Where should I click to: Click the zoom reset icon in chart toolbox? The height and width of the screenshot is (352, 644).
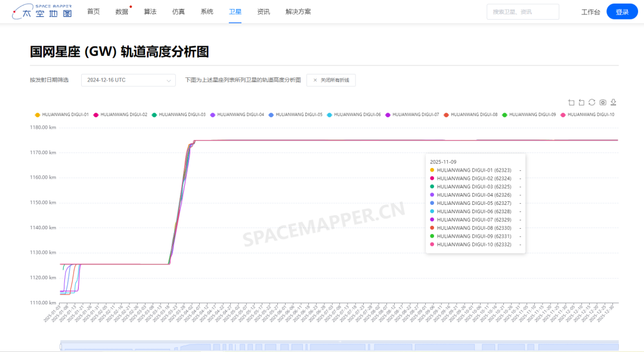pyautogui.click(x=581, y=102)
